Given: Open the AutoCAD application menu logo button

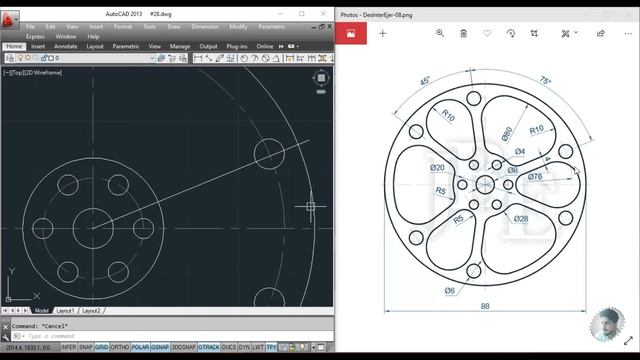Looking at the screenshot, I should [x=10, y=19].
